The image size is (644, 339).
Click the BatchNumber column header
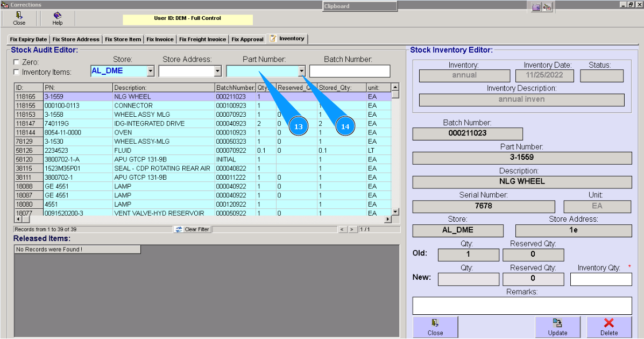click(x=235, y=88)
